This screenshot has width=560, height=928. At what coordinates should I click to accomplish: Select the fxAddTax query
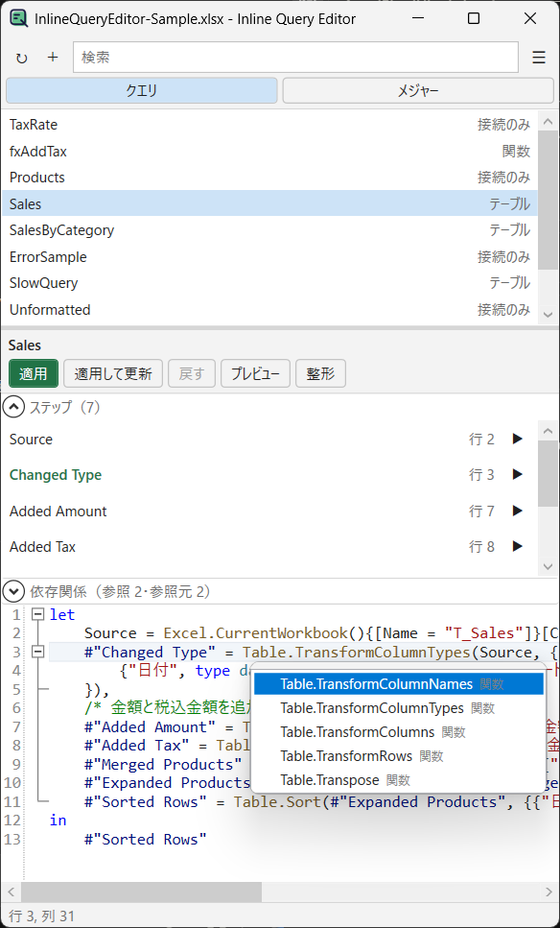coord(269,151)
